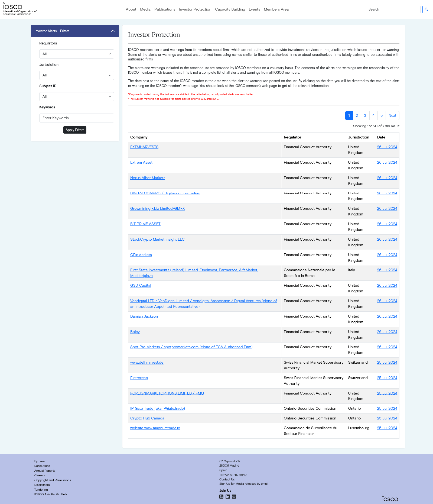The height and width of the screenshot is (504, 433).
Task: Click the Search text box in header
Action: [393, 9]
